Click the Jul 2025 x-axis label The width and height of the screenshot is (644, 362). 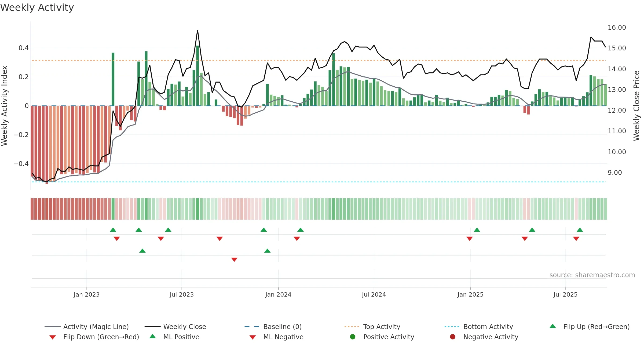565,294
